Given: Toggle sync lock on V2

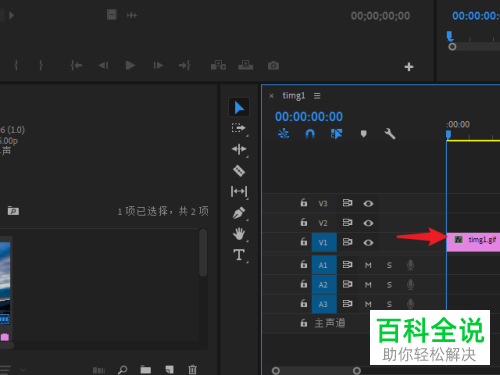Looking at the screenshot, I should [347, 222].
